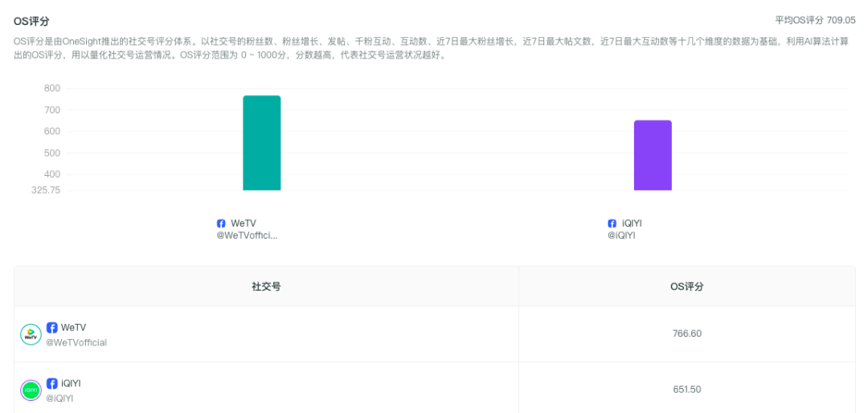This screenshot has width=868, height=413.
Task: Select iQIYI label under the chart
Action: 632,223
